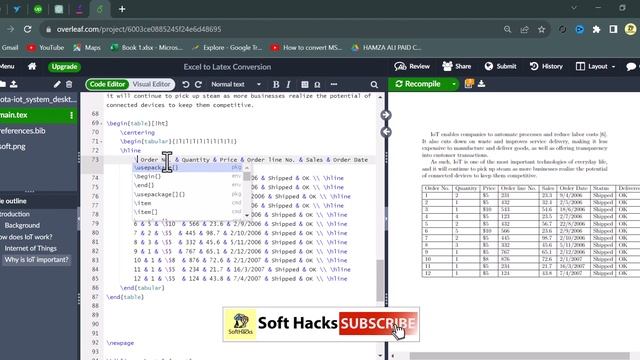Click the editor vertical scrollbar thumb
Image resolution: width=640 pixels, height=360 pixels.
click(x=380, y=280)
